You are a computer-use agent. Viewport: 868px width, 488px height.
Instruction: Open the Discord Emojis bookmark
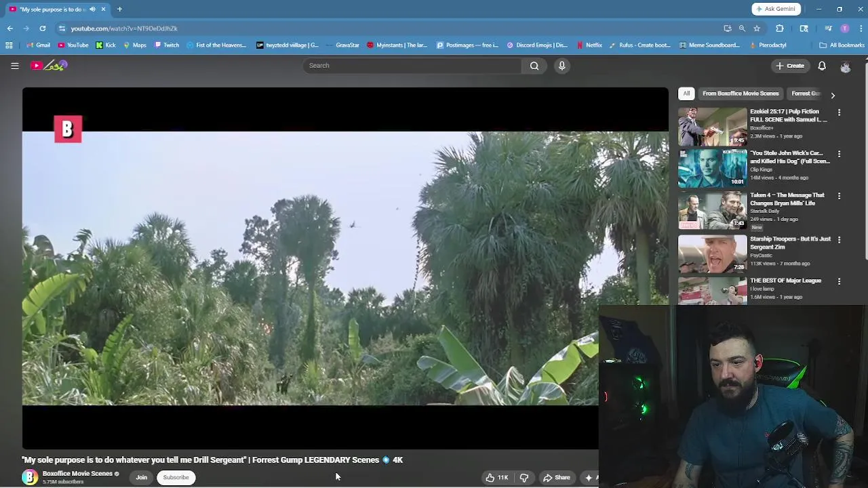pyautogui.click(x=536, y=45)
